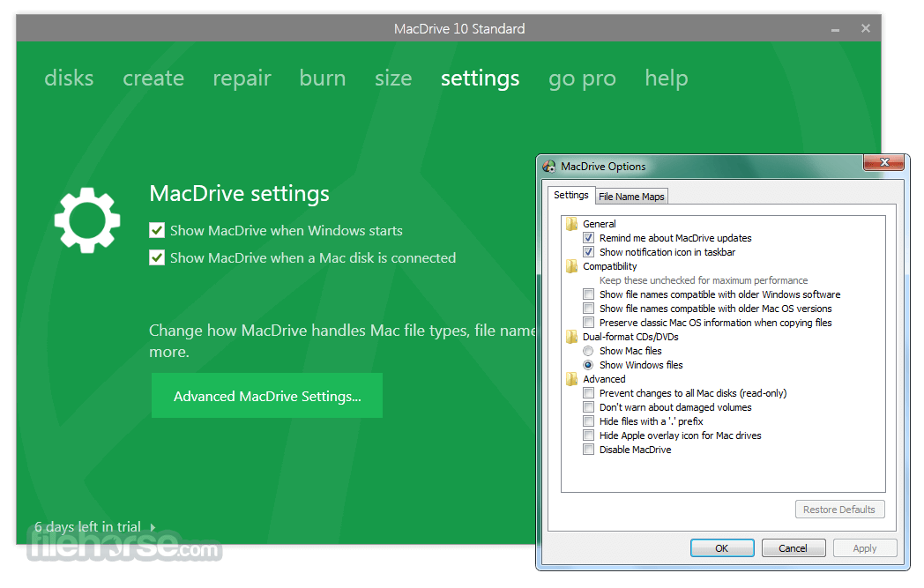
Task: Enable file names compatible with older Mac OS versions
Action: point(588,309)
